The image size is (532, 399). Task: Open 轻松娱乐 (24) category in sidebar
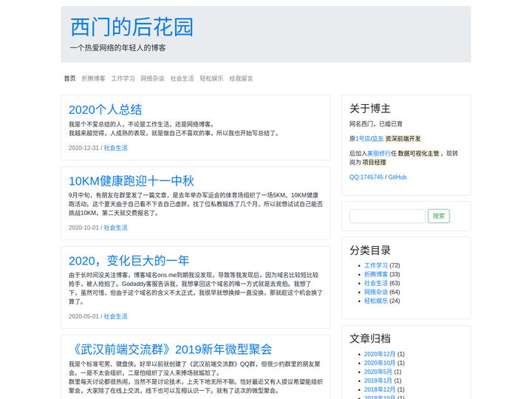376,301
